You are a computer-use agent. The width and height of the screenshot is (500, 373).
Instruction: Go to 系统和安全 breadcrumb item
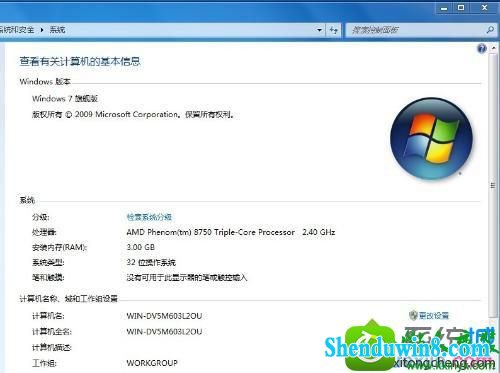click(17, 30)
